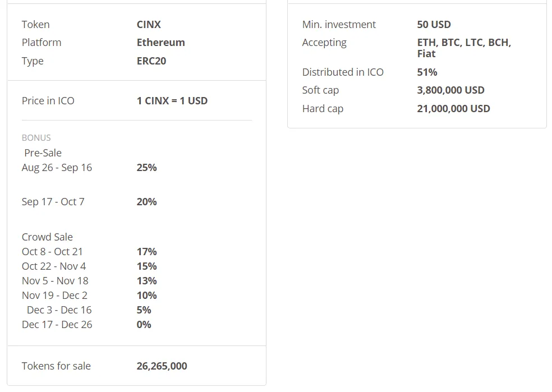The height and width of the screenshot is (392, 552).
Task: Click the Dec 3 - Dec 16 date range
Action: pyautogui.click(x=59, y=310)
